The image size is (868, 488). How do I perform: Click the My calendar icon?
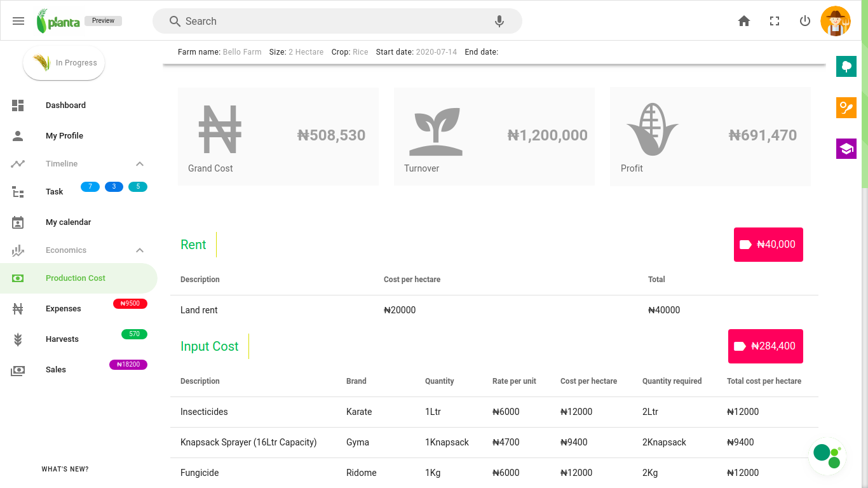pos(18,222)
